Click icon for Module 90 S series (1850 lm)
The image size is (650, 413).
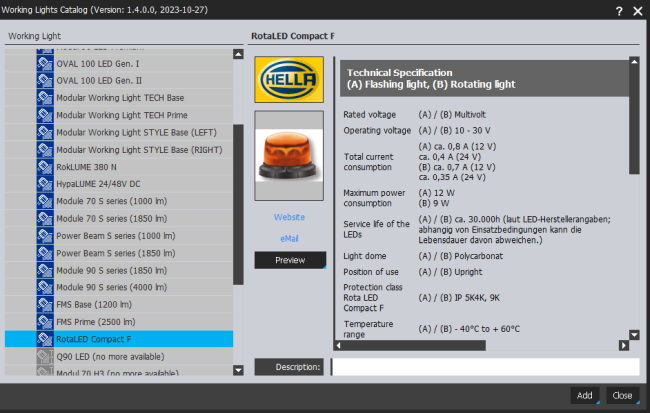coord(45,270)
